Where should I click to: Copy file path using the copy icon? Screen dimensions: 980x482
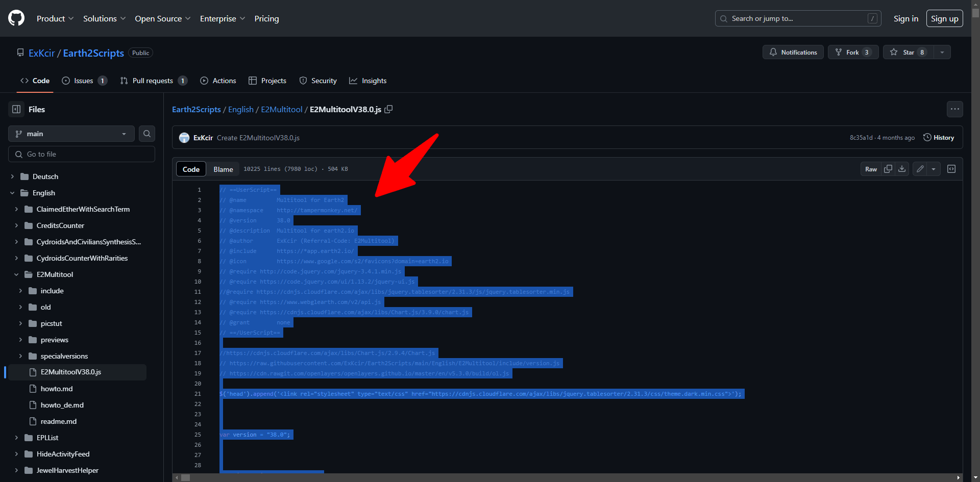(388, 109)
